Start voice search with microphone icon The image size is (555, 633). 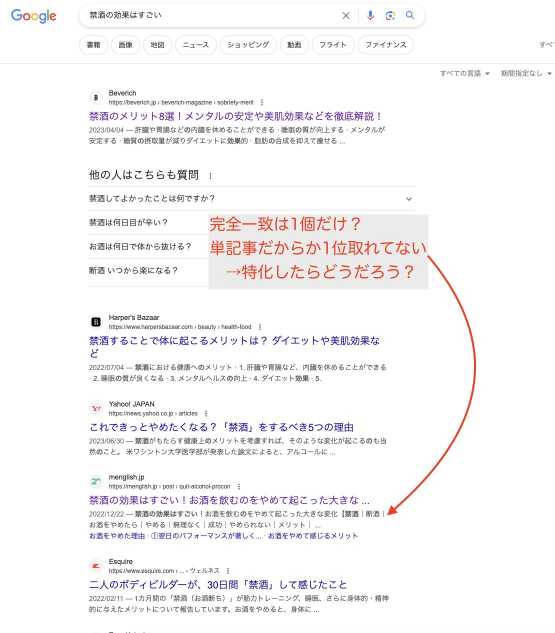[370, 15]
